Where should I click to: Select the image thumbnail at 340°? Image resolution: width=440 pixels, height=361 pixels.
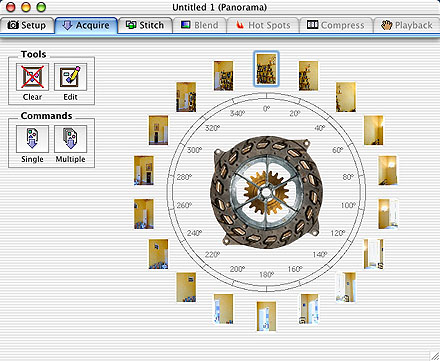(223, 76)
